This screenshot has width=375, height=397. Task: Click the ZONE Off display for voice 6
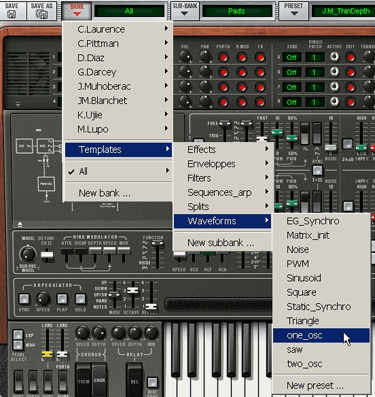coord(292,72)
